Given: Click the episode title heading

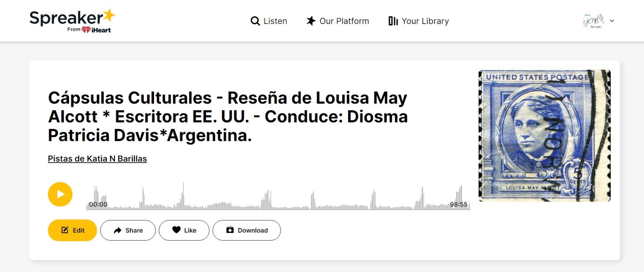Looking at the screenshot, I should tap(228, 116).
